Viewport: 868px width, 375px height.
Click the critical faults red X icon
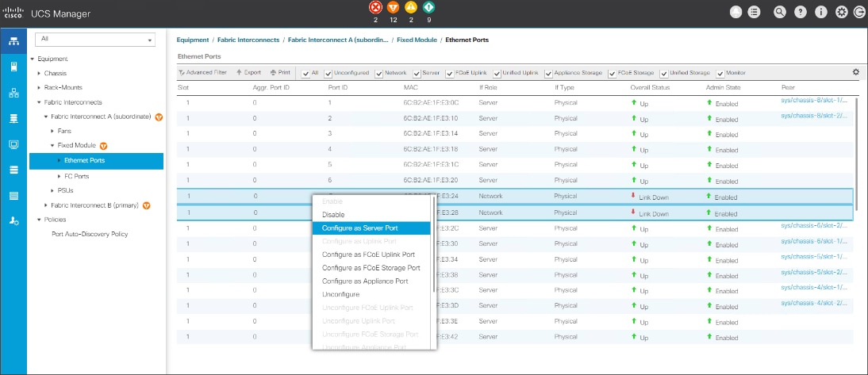coord(375,8)
